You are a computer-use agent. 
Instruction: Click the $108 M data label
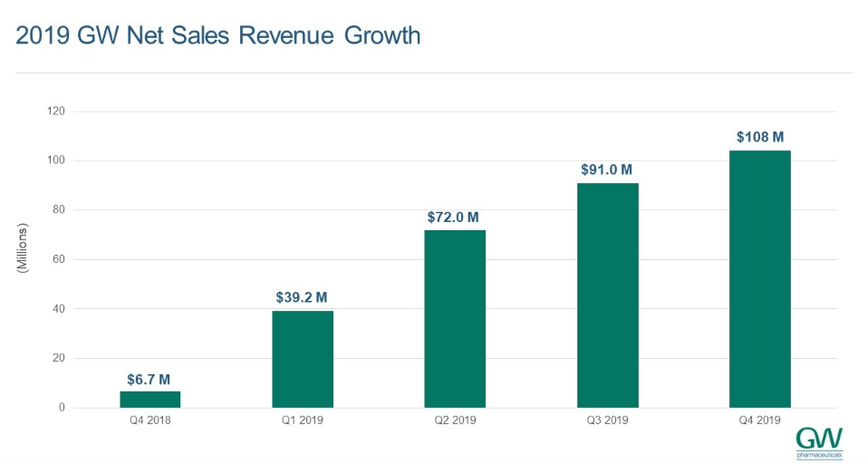click(759, 137)
